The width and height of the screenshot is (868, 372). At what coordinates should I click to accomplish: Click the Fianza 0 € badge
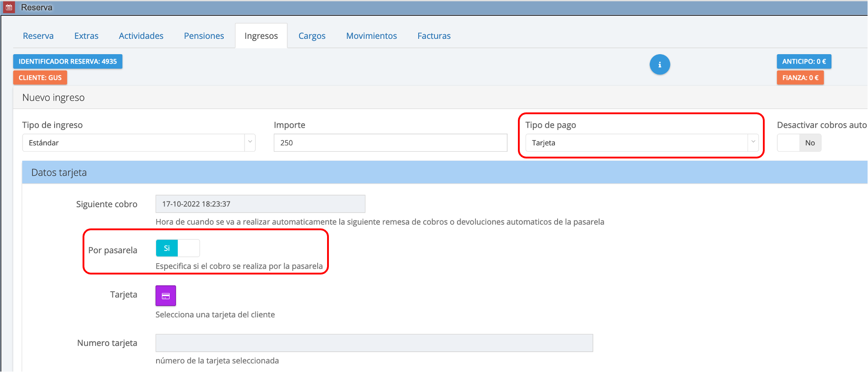[800, 78]
